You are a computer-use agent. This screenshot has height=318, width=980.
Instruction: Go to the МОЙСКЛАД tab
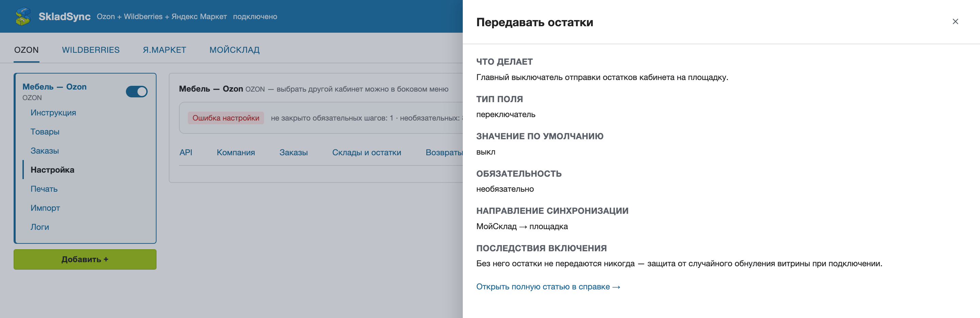[x=234, y=50]
